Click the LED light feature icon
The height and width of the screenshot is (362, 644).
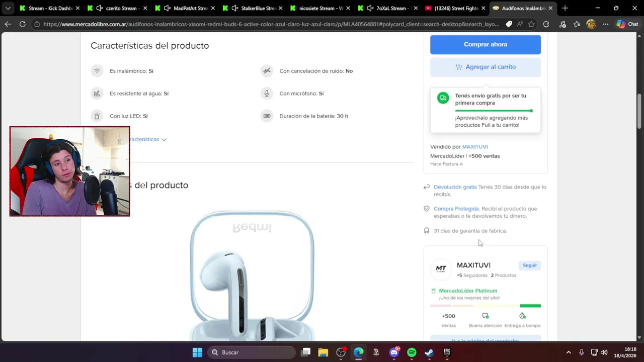[x=97, y=116]
